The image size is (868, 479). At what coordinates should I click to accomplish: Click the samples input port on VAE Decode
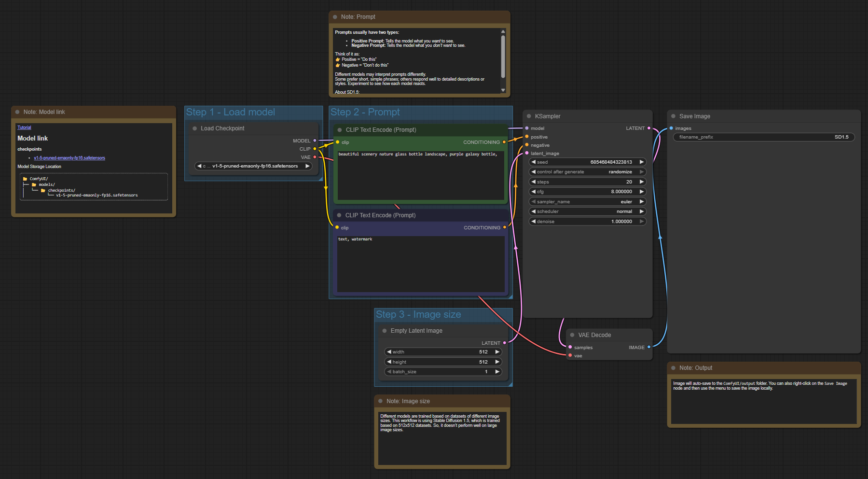tap(570, 347)
